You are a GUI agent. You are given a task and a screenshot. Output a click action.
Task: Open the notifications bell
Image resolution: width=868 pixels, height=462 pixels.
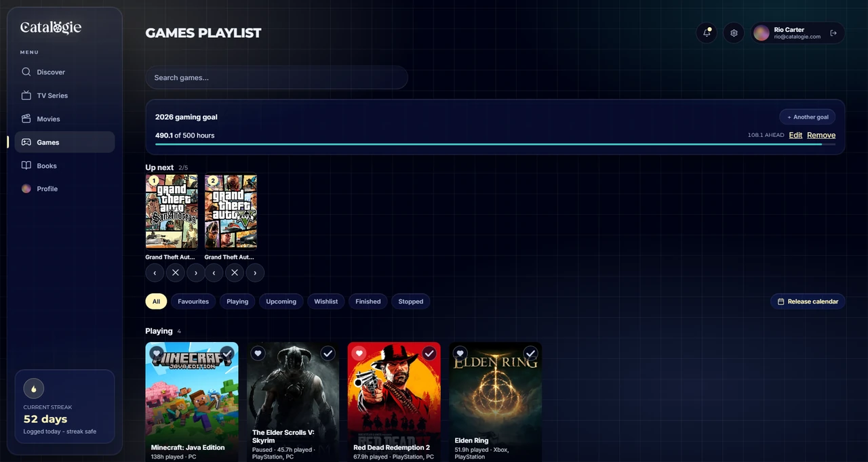click(707, 33)
